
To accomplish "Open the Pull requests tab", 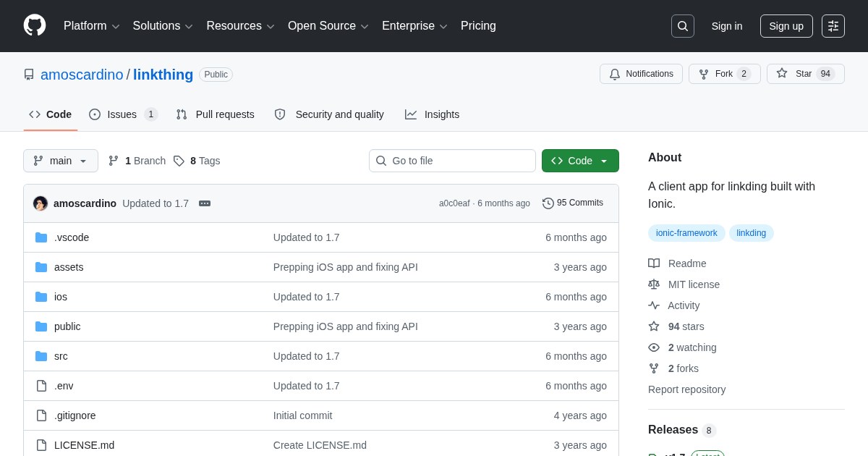I will 215,114.
